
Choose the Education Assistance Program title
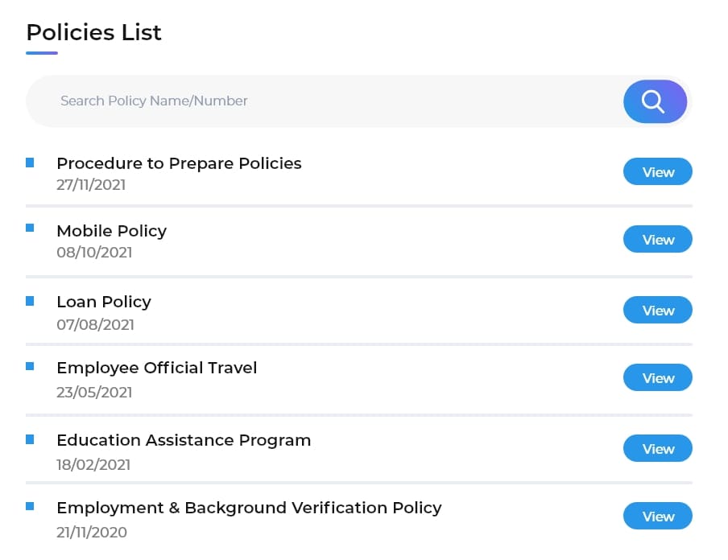(x=184, y=440)
